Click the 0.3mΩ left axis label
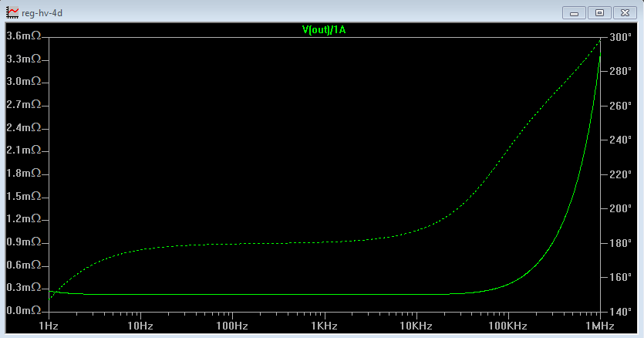This screenshot has height=338, width=644. (24, 287)
